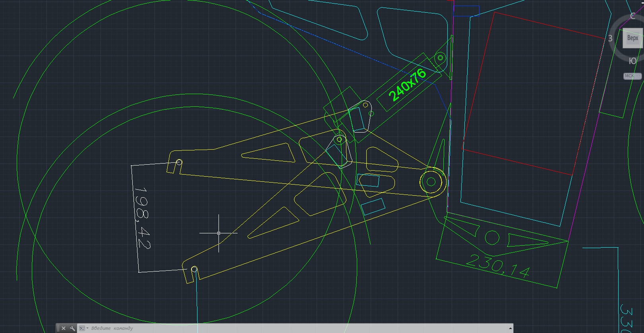Expand recent commands dropdown arrow
The image size is (644, 333).
pyautogui.click(x=87, y=328)
